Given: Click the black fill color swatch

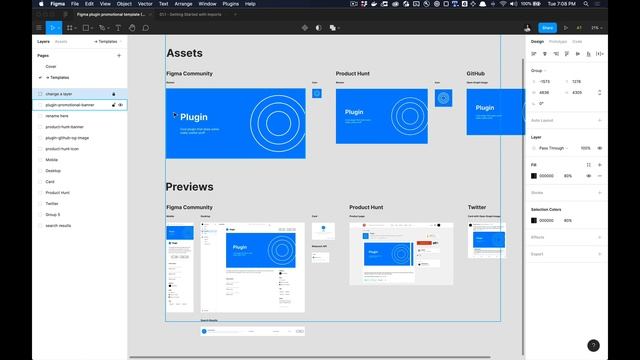Looking at the screenshot, I should coord(534,176).
